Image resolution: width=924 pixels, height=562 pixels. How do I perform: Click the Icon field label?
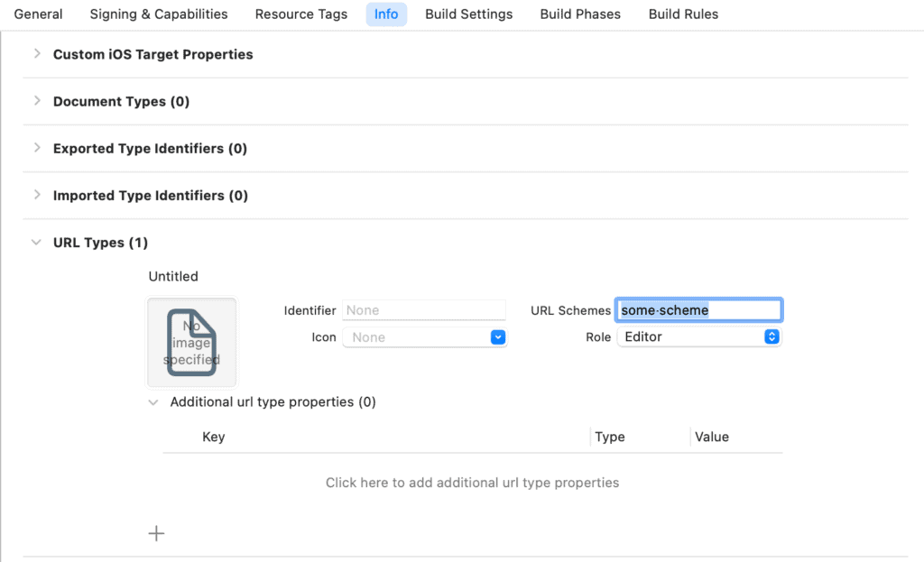[324, 337]
